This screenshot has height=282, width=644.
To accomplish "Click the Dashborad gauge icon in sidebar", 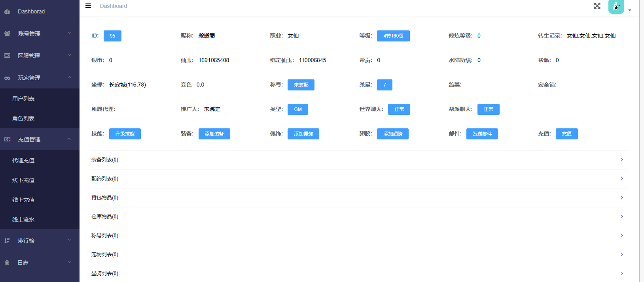I will [x=7, y=12].
